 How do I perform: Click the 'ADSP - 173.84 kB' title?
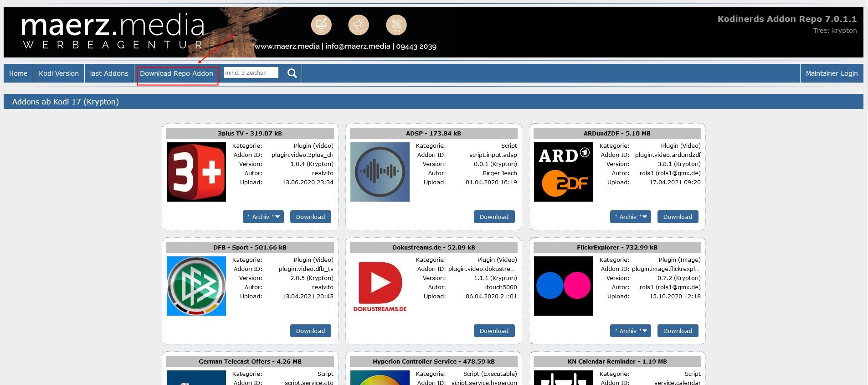pyautogui.click(x=433, y=133)
